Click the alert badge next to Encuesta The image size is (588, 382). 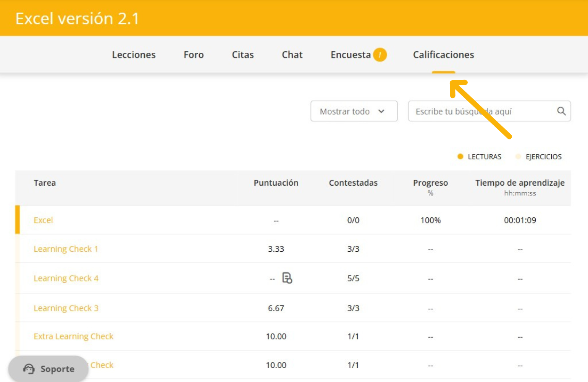pos(380,55)
